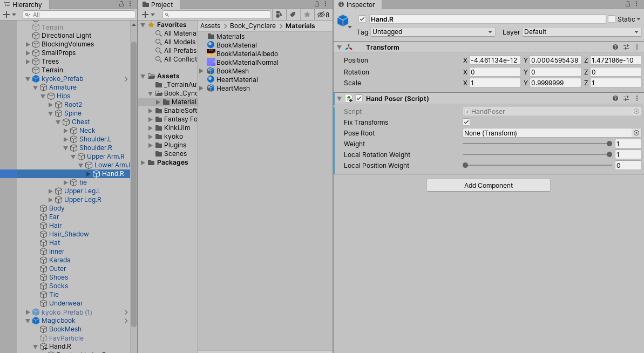Click Add Component button

tap(489, 185)
